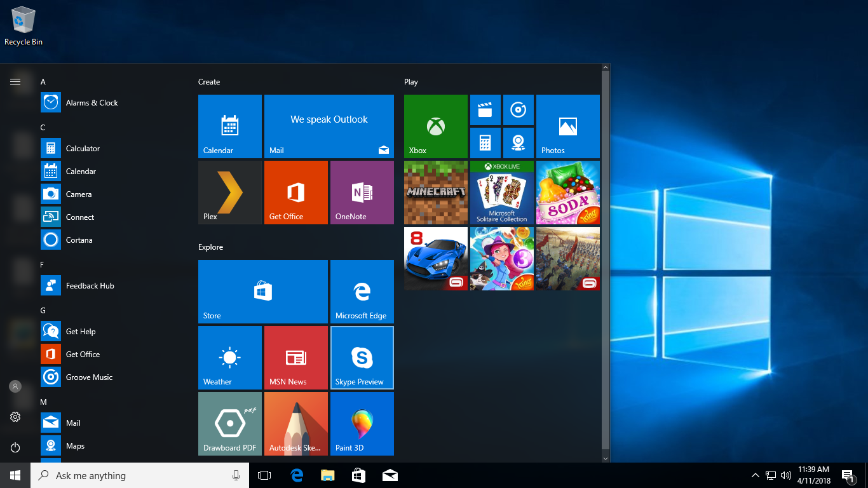Open the MSN News tile
This screenshot has width=868, height=488.
click(x=296, y=358)
